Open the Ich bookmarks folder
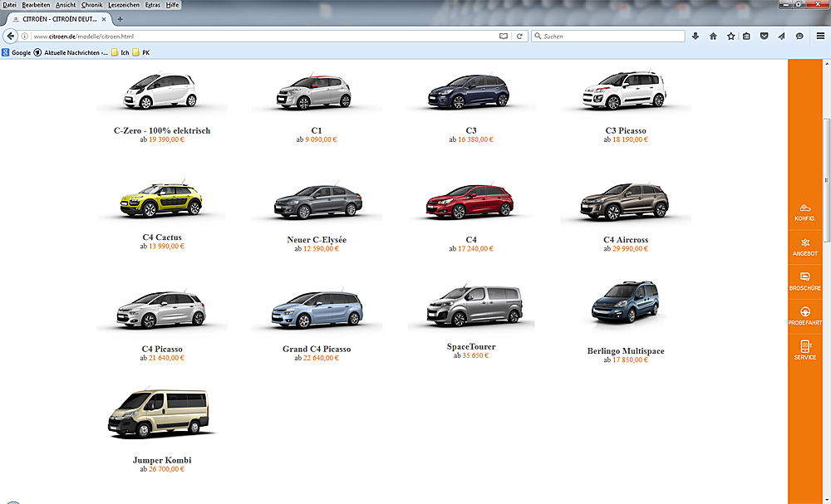The height and width of the screenshot is (504, 831). (x=120, y=52)
